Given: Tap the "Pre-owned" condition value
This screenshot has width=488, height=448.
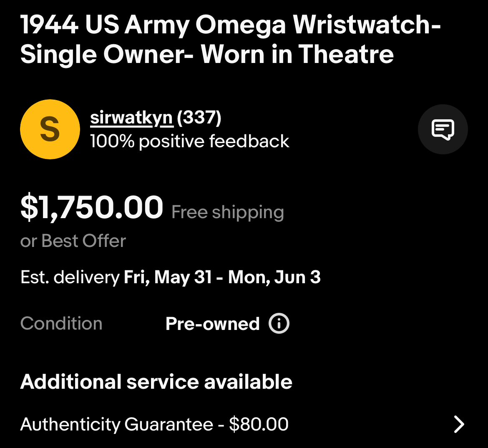Looking at the screenshot, I should pos(212,324).
